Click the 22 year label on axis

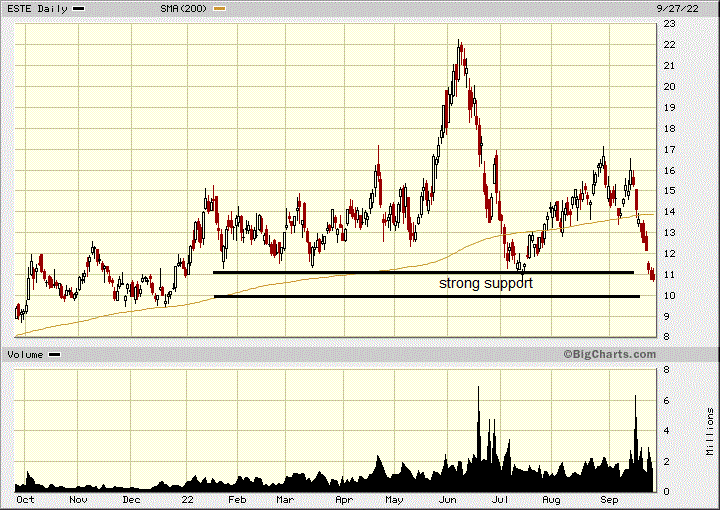[x=187, y=499]
